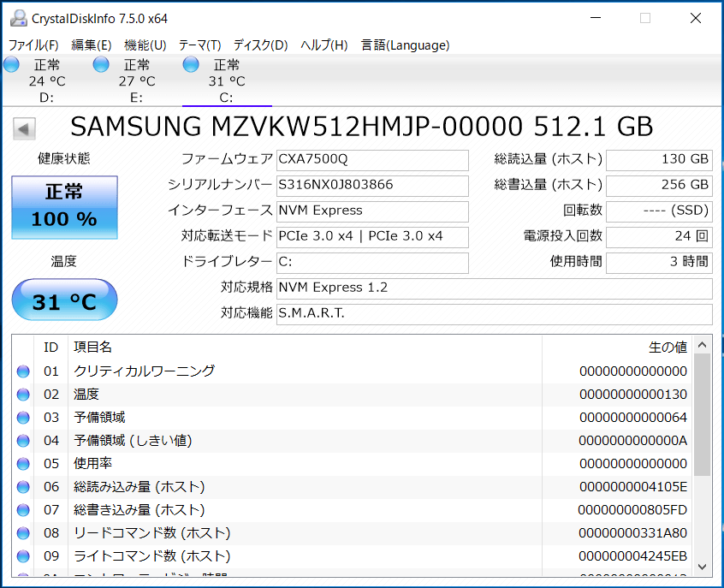Open the 機能(U) menu
The width and height of the screenshot is (724, 588).
[x=145, y=45]
